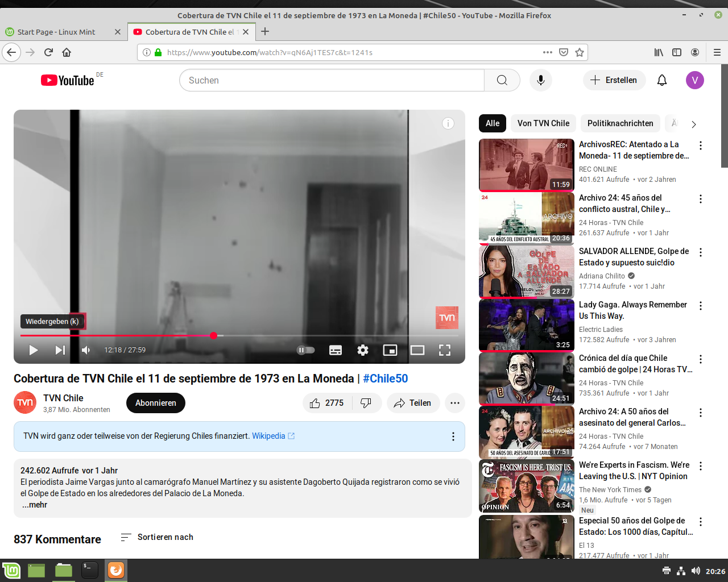Select the Von TVN Chile chip
The height and width of the screenshot is (582, 728).
pos(543,123)
